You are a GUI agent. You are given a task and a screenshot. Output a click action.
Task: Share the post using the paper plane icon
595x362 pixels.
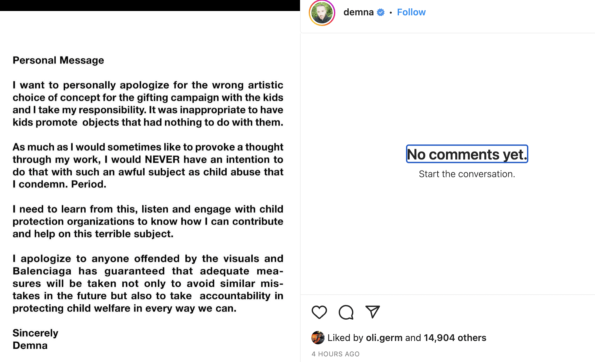(373, 312)
